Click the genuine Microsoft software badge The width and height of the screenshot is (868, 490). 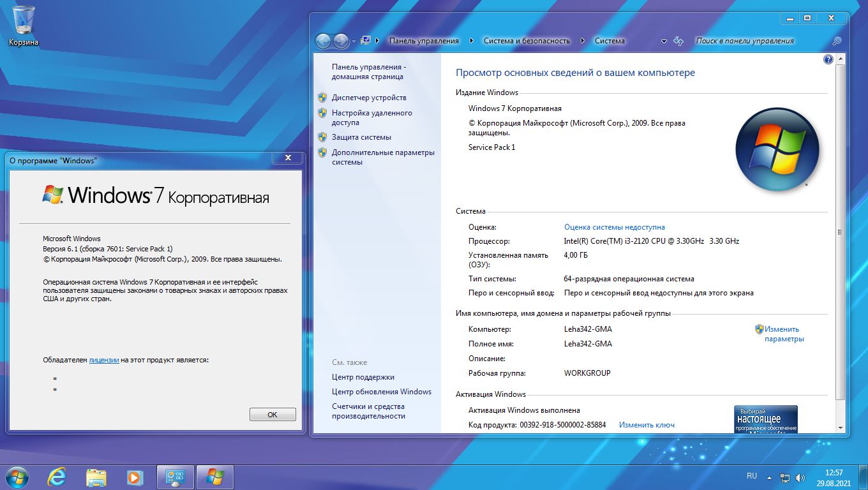(x=766, y=419)
